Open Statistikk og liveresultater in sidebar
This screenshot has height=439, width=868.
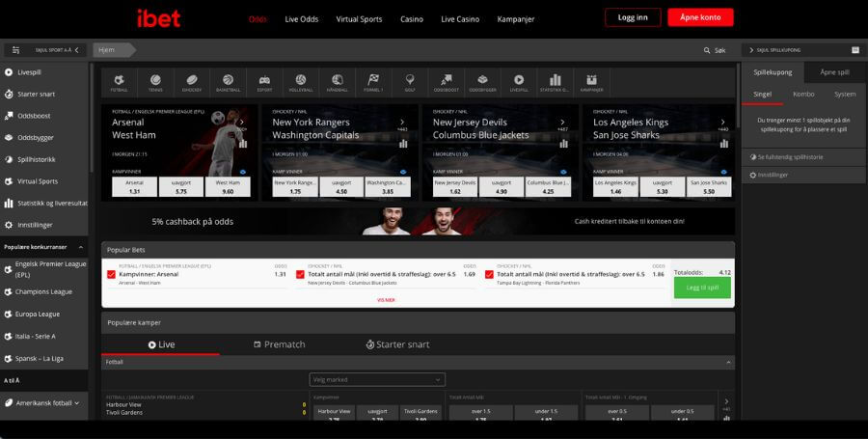pos(44,204)
